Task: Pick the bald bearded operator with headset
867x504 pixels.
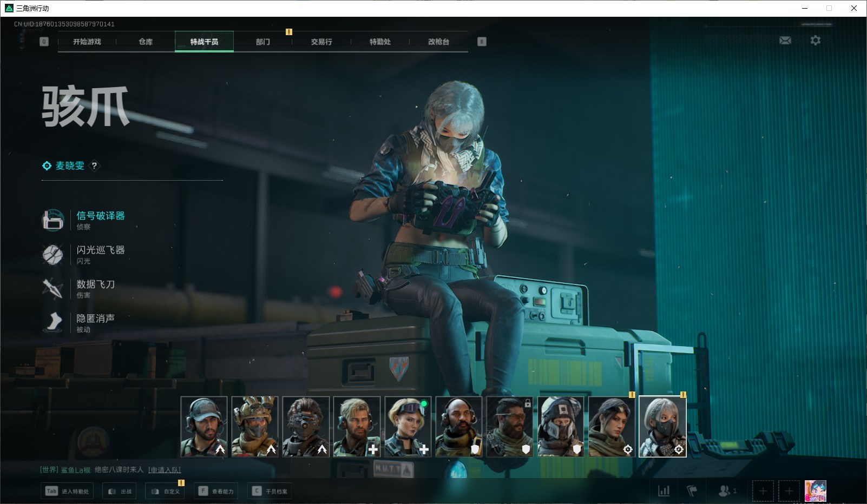Action: [458, 427]
